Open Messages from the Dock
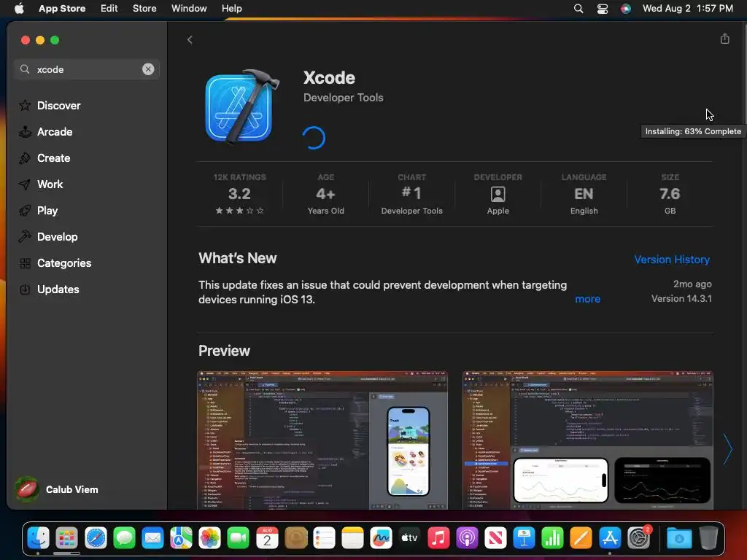 tap(124, 538)
